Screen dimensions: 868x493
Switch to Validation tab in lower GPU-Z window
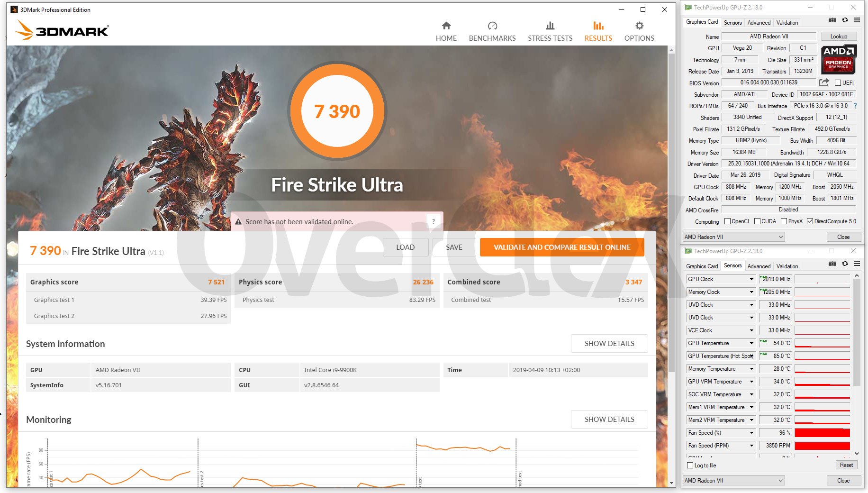(x=787, y=266)
